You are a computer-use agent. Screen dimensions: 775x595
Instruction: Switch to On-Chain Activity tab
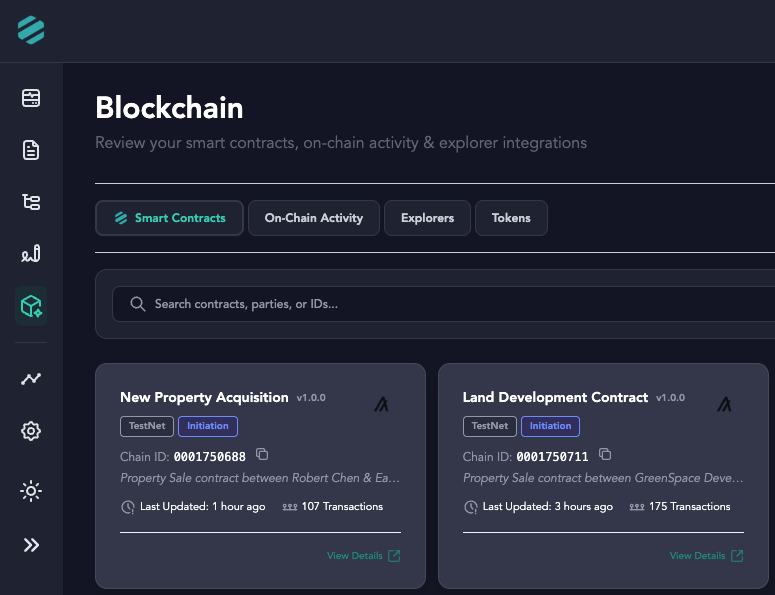pos(314,218)
